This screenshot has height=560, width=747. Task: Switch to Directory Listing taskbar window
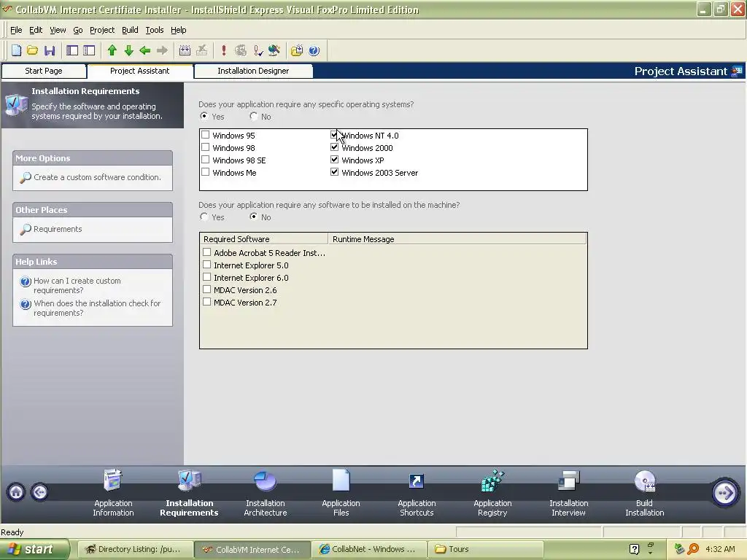[135, 549]
